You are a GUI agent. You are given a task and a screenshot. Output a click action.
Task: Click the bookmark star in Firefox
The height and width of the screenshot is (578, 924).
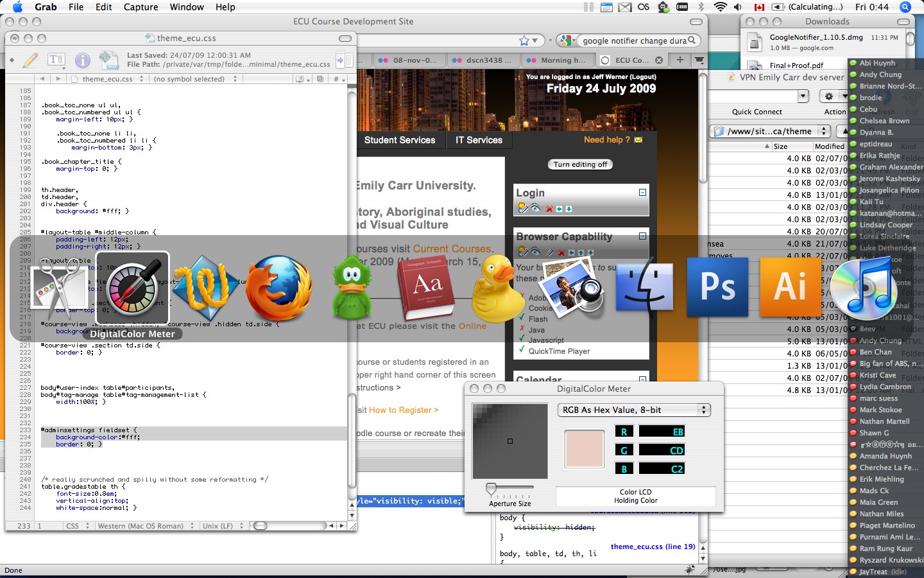(524, 40)
